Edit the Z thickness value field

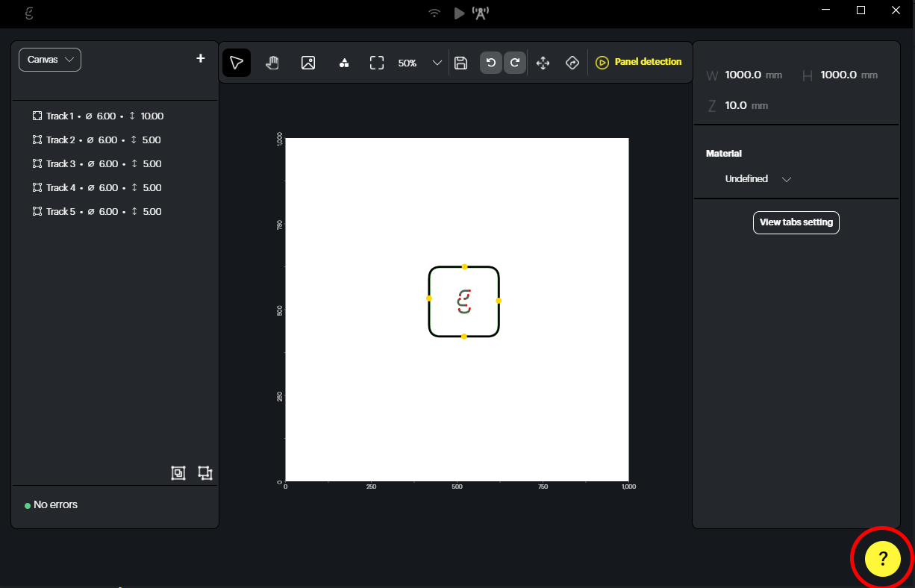point(736,106)
